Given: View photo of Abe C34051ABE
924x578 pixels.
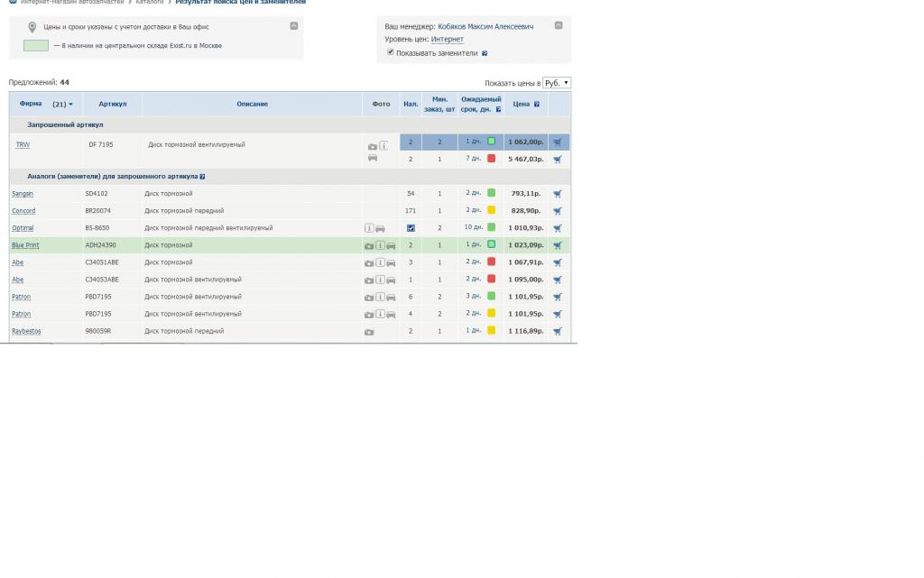Looking at the screenshot, I should tap(369, 263).
